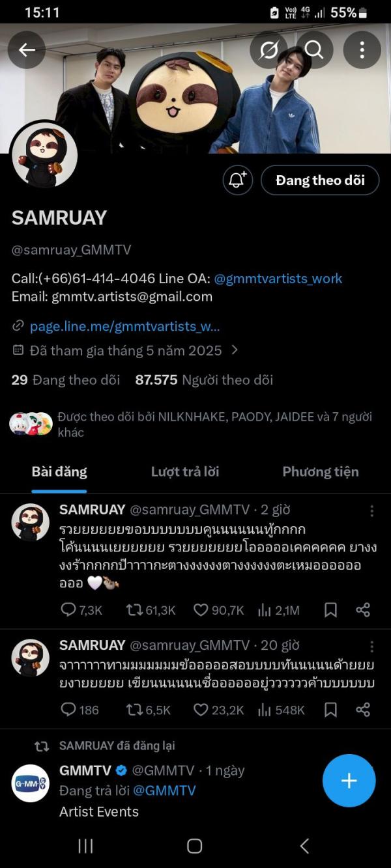Screen dimensions: 391x868
Task: Reply to the second post with 186 comments
Action: tap(68, 710)
